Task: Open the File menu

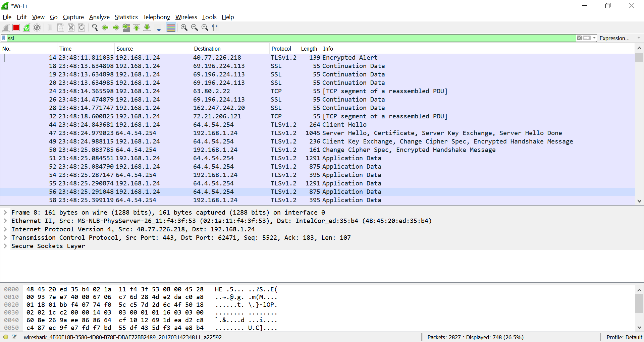Action: [7, 17]
